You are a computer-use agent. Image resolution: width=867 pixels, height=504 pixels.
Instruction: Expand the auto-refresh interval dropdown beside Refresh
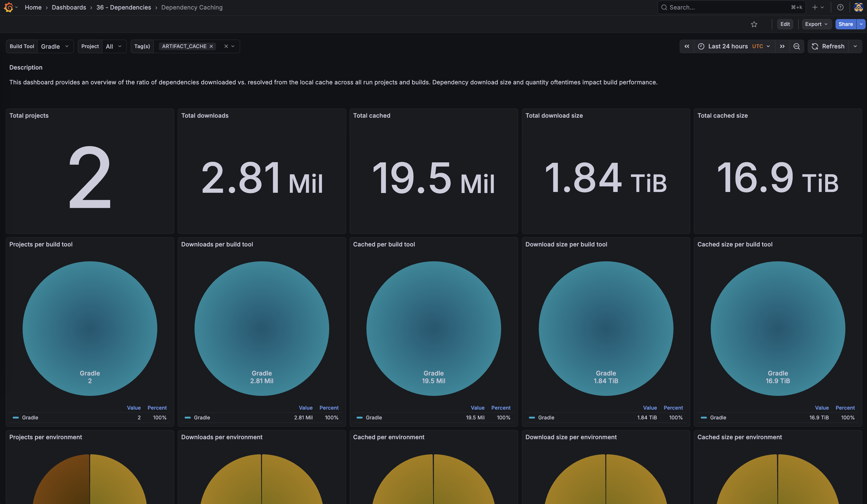[x=856, y=46]
